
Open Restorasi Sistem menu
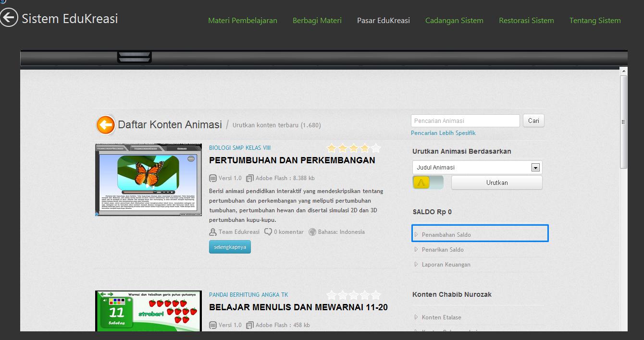click(x=526, y=20)
